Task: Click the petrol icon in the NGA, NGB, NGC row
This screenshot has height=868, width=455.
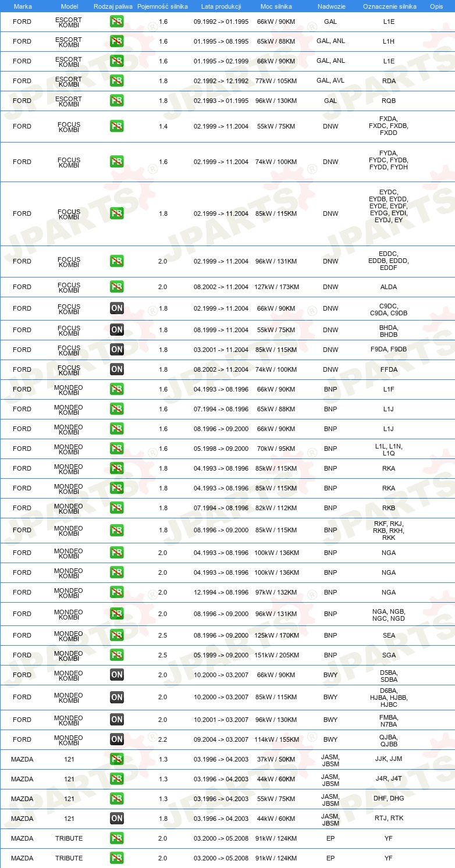Action: (x=117, y=614)
